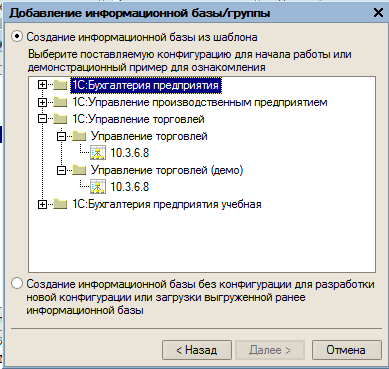This screenshot has width=389, height=369.
Task: Go back with the Назад button
Action: click(x=197, y=350)
